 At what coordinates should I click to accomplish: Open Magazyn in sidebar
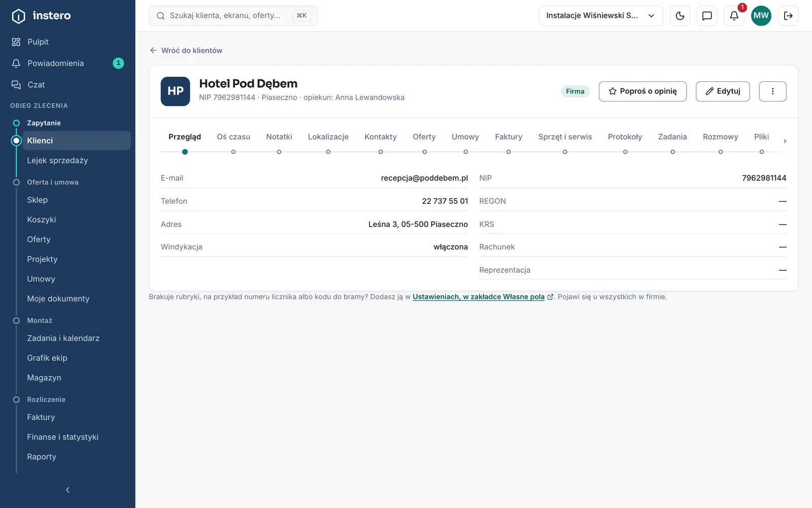point(76,377)
